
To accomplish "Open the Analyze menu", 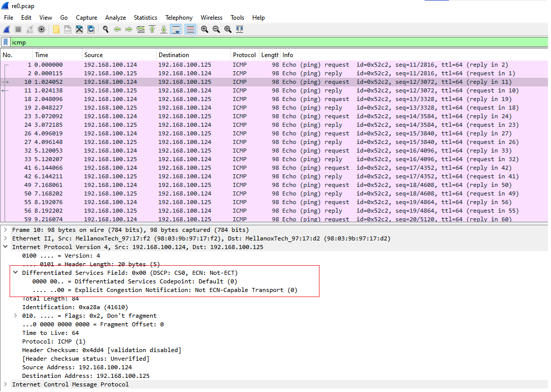I will (115, 18).
